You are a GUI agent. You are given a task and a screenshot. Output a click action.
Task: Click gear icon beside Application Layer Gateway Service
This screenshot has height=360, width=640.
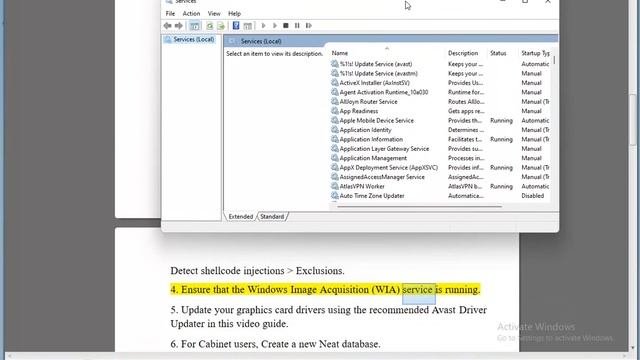335,148
